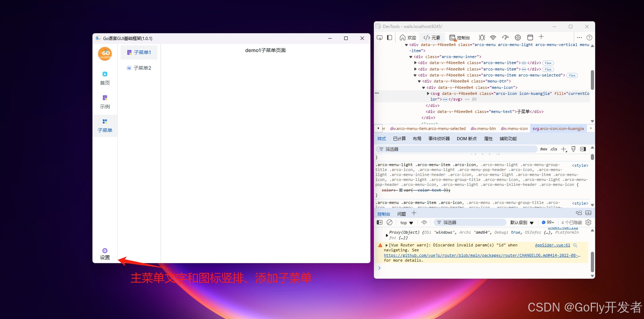Open the Application window-icon tool

pos(530,38)
